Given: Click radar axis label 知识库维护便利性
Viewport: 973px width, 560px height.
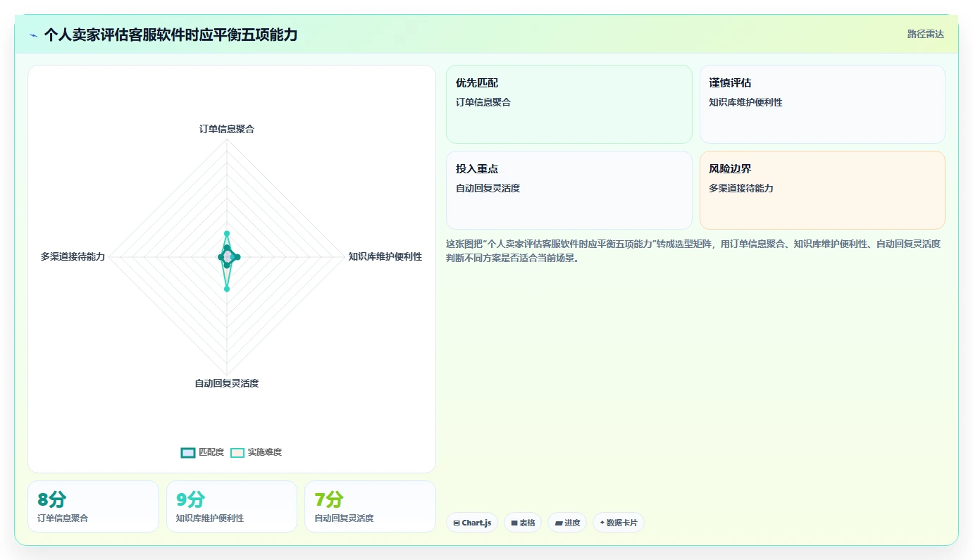Looking at the screenshot, I should [x=385, y=256].
